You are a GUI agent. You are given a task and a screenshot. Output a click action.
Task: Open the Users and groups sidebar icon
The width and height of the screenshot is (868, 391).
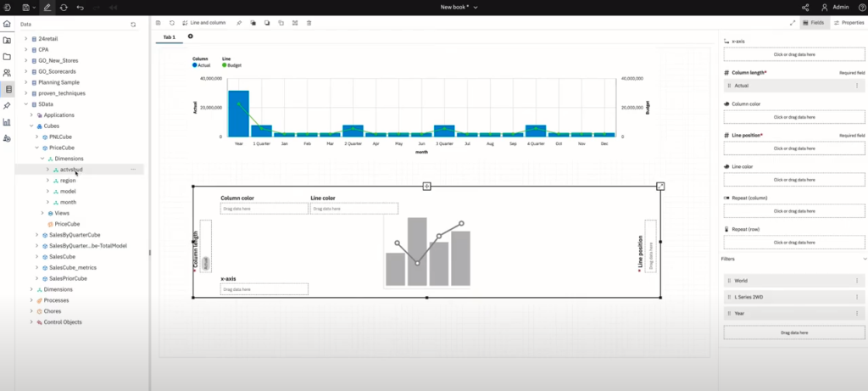7,73
